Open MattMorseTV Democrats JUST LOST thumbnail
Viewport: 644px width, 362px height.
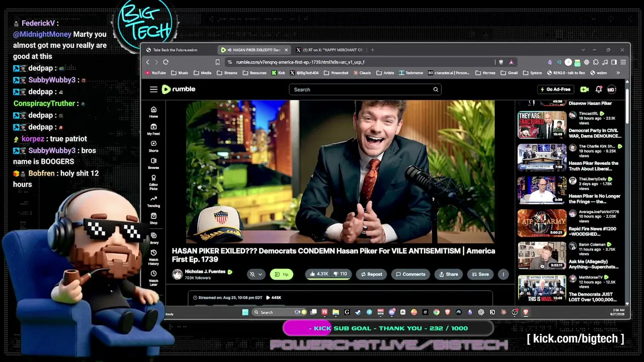pos(542,289)
